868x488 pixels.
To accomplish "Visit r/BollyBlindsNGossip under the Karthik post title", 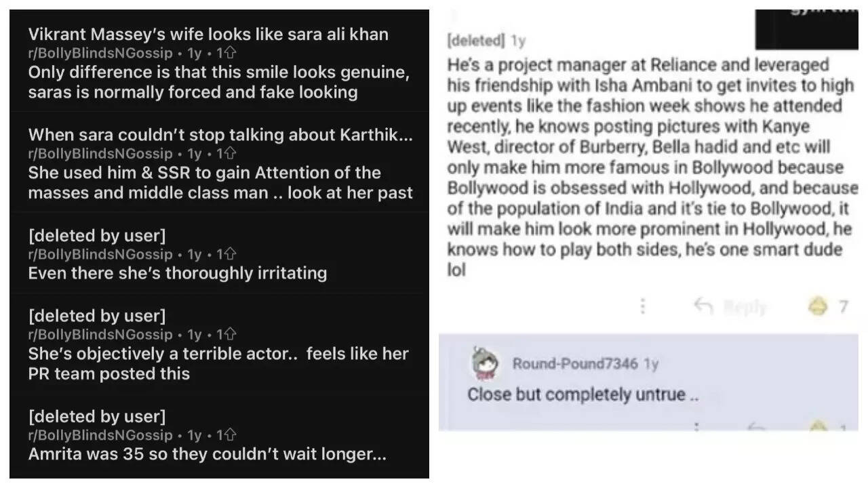I will coord(100,154).
